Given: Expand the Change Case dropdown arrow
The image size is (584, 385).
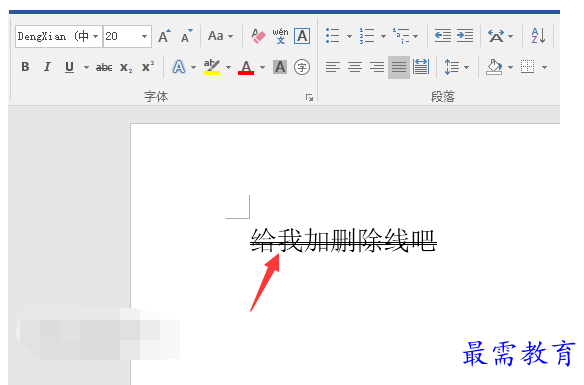Looking at the screenshot, I should [x=231, y=36].
